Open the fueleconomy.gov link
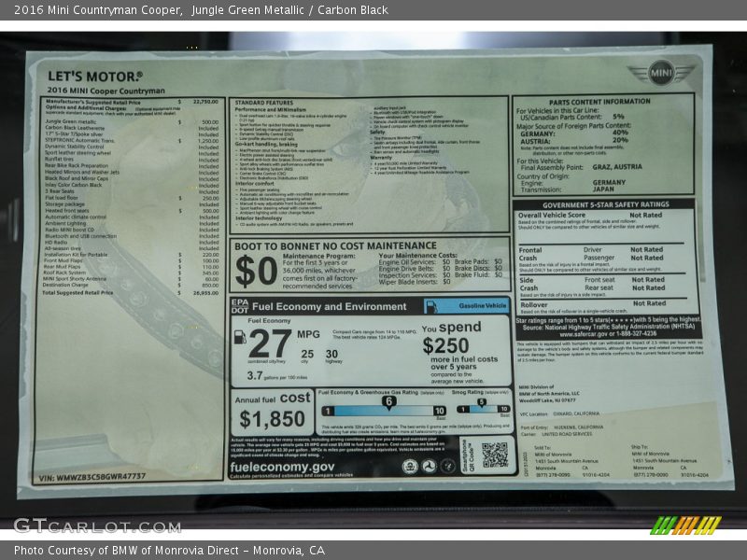 pyautogui.click(x=282, y=467)
